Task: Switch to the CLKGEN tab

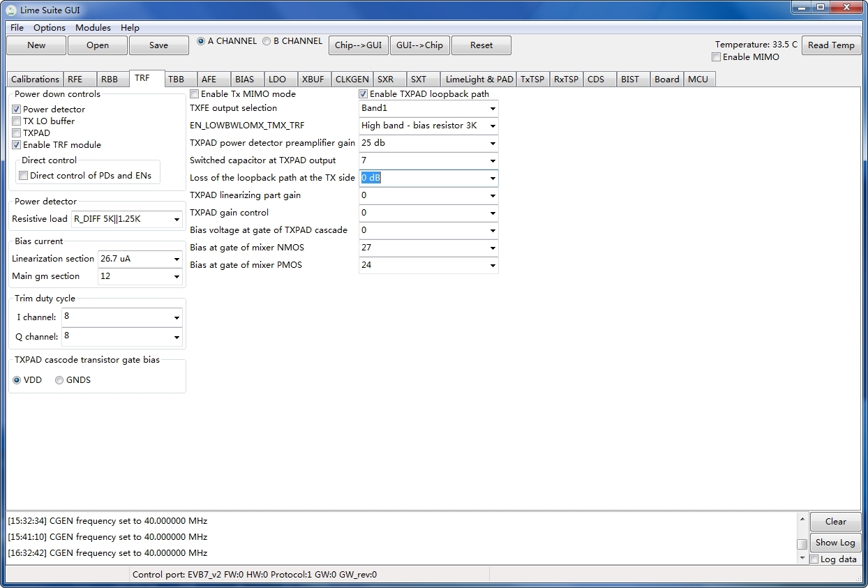Action: (x=352, y=80)
